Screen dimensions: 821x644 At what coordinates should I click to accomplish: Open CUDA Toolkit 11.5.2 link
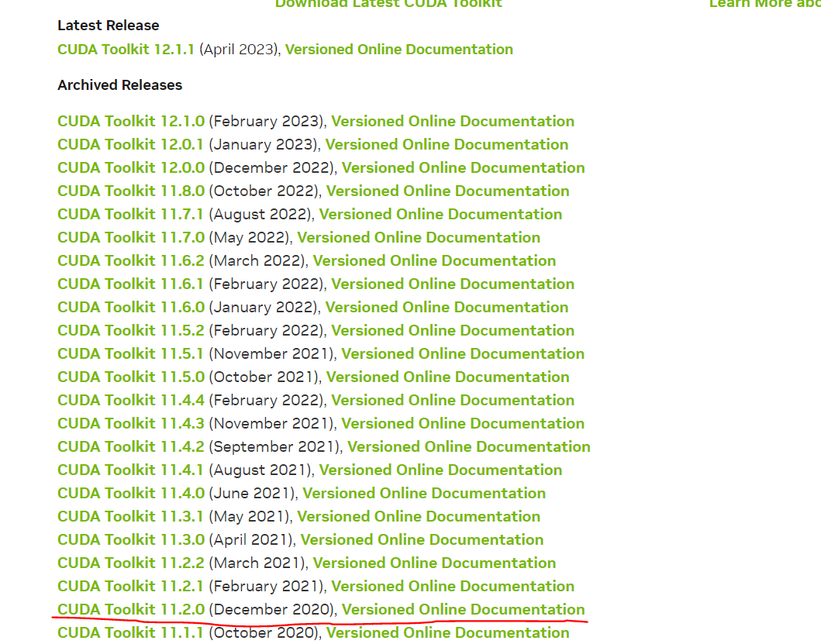131,330
